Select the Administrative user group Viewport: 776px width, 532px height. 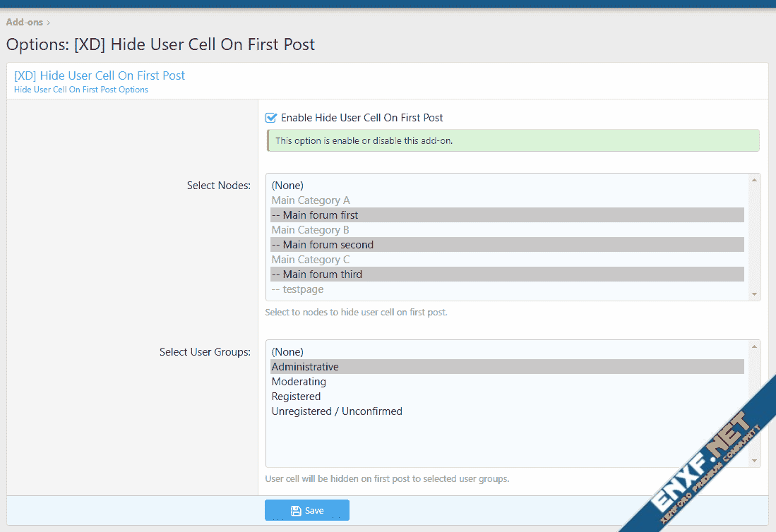305,367
